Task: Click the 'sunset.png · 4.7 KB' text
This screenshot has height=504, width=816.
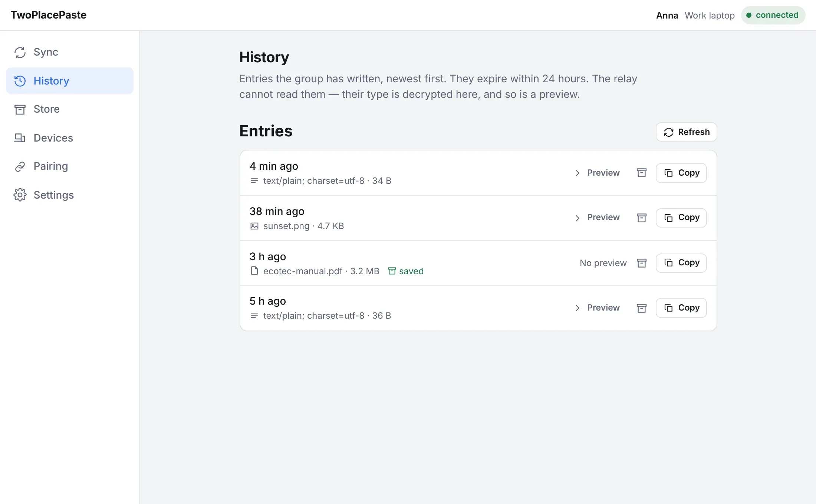Action: [303, 226]
